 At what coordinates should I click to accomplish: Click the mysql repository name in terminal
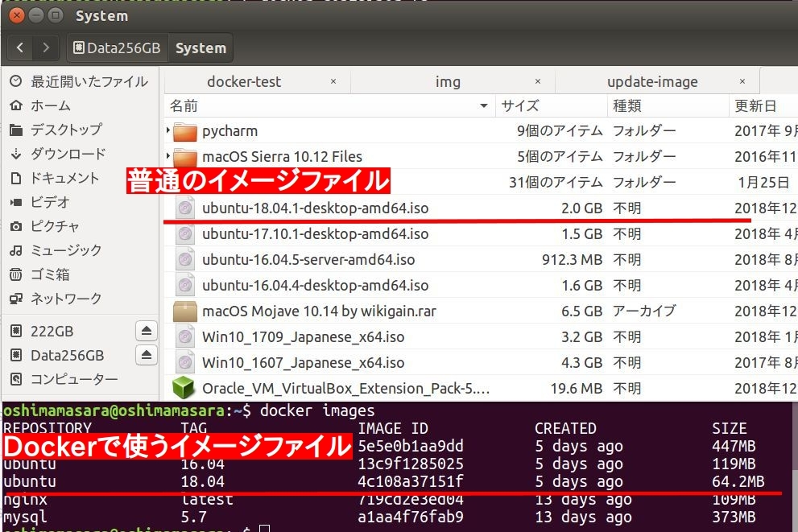pos(25,518)
